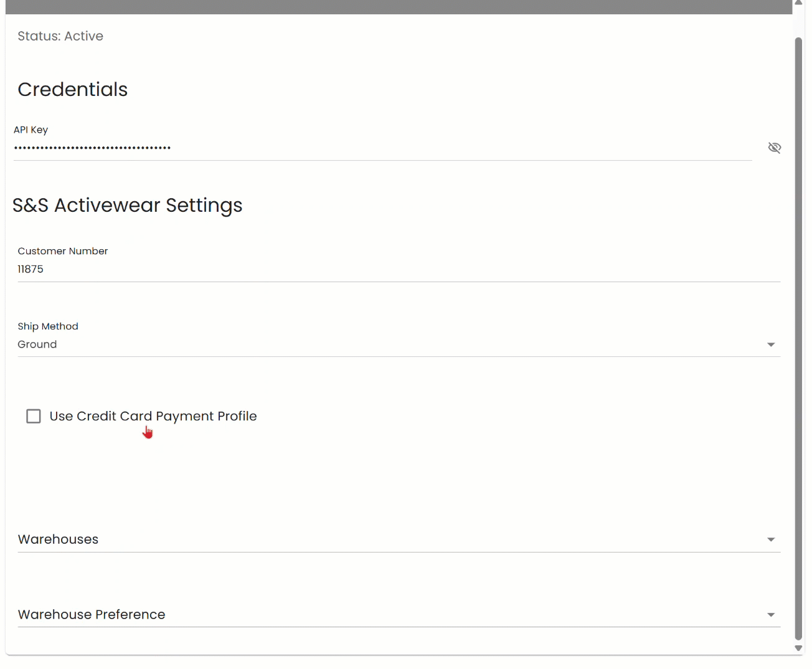Expand the Warehouses dropdown
Screen dimensions: 812x669
pyautogui.click(x=399, y=539)
